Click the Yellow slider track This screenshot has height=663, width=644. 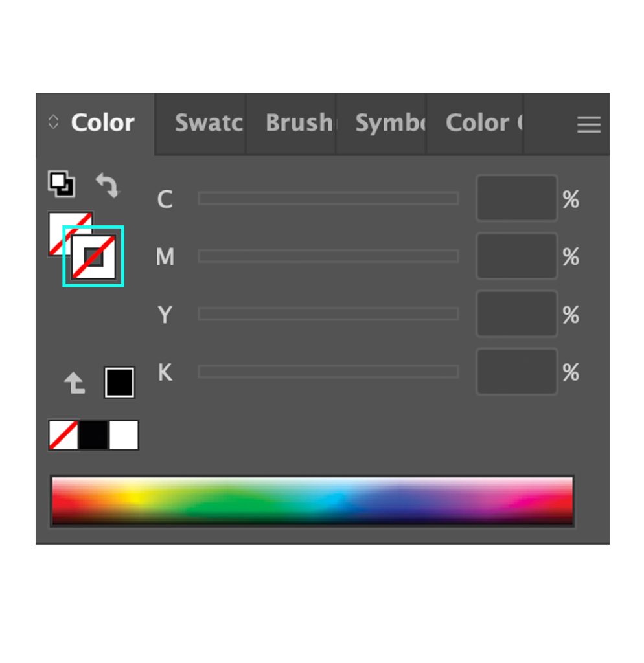click(328, 314)
